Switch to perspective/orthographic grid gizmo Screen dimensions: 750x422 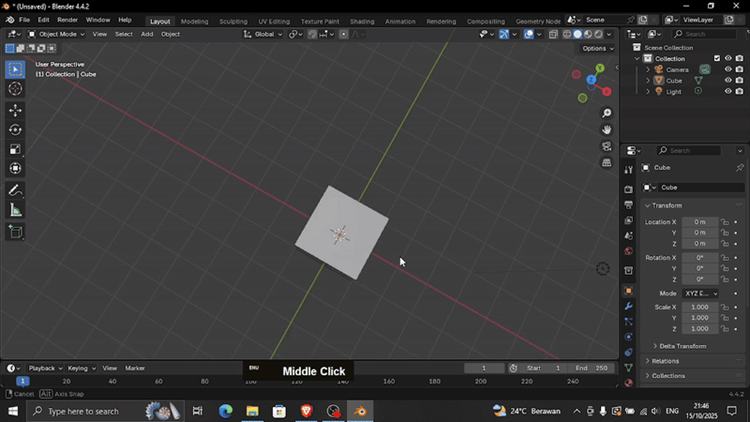tap(606, 163)
